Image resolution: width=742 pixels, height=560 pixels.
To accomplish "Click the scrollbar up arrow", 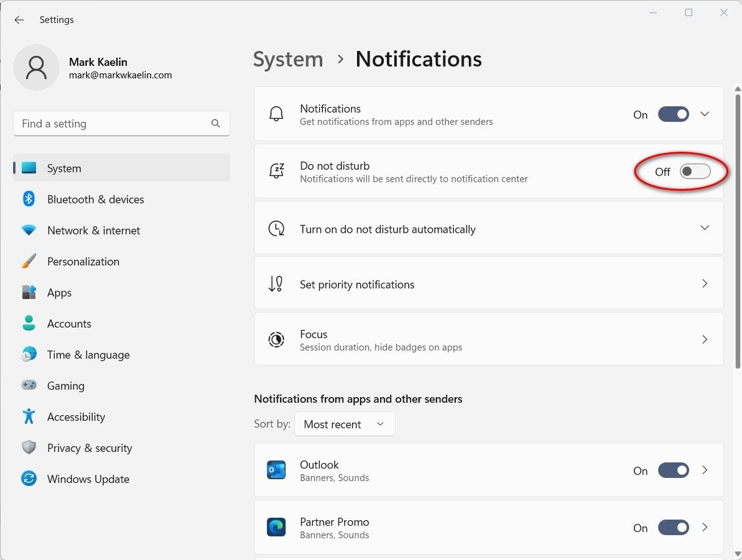I will 737,89.
